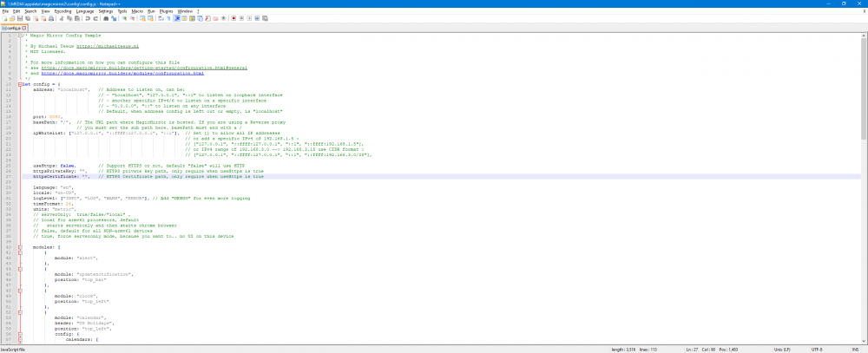868x353 pixels.
Task: Collapse the comment block at line 1
Action: point(21,35)
